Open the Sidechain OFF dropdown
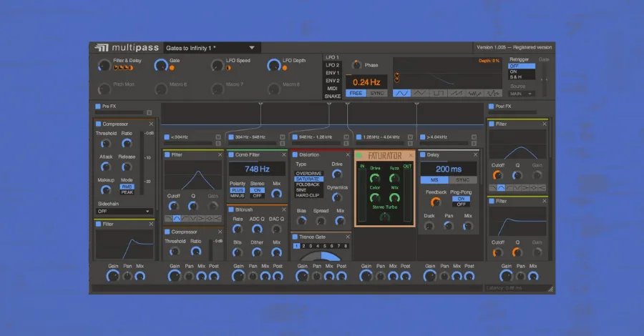 pyautogui.click(x=124, y=212)
